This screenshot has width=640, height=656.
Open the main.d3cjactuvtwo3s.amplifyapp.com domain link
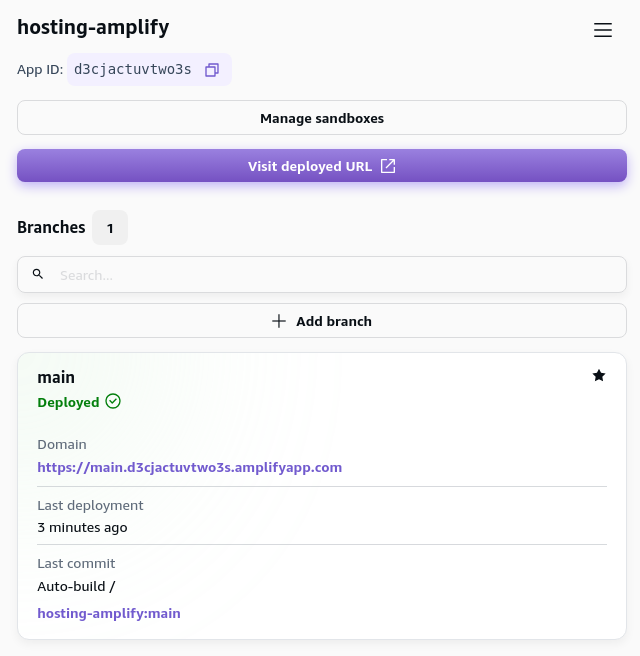(x=189, y=467)
